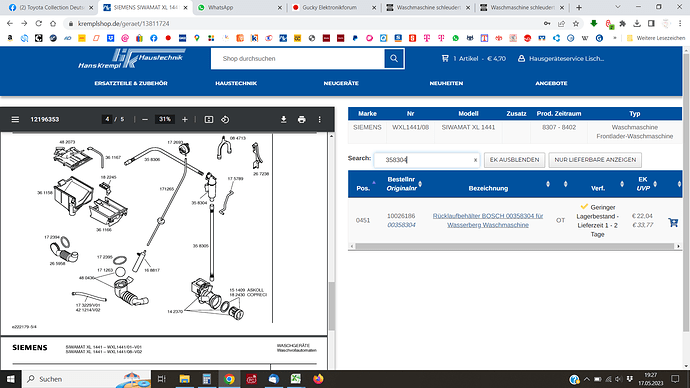Clear the parts search field with x
Viewport: 690px width, 388px height.
pos(475,160)
